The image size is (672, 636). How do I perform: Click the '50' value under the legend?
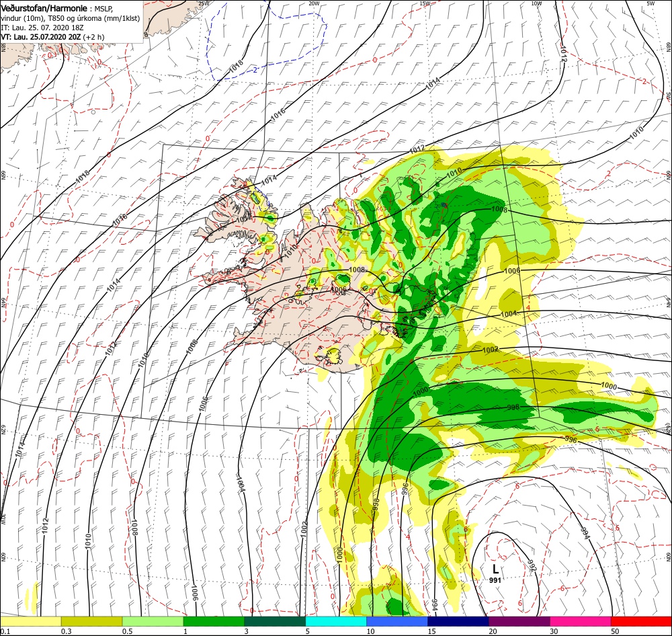coord(615,631)
